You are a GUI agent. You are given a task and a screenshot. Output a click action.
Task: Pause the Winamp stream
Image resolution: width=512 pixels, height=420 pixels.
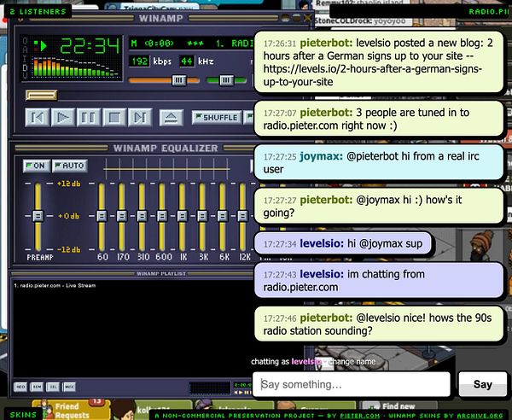[x=89, y=117]
